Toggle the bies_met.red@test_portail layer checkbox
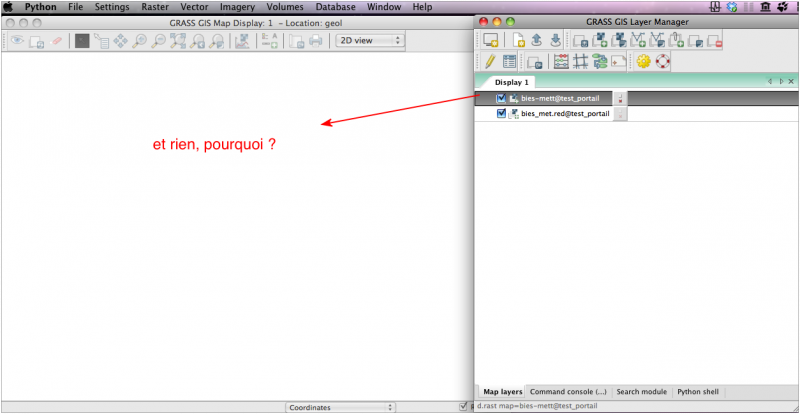800x414 pixels. 501,114
